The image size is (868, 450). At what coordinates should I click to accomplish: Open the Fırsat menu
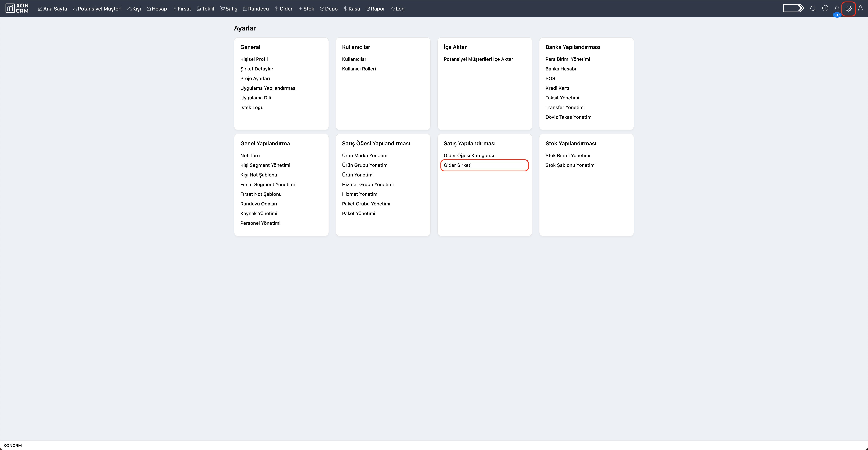[x=182, y=9]
